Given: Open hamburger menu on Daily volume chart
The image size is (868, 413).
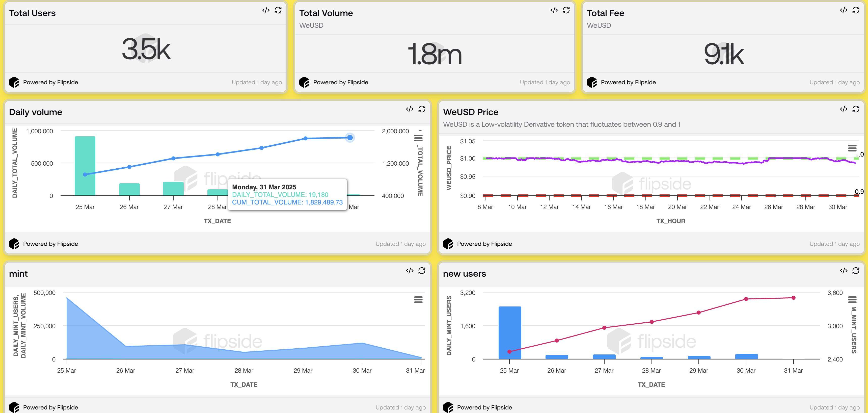Looking at the screenshot, I should click(x=418, y=138).
